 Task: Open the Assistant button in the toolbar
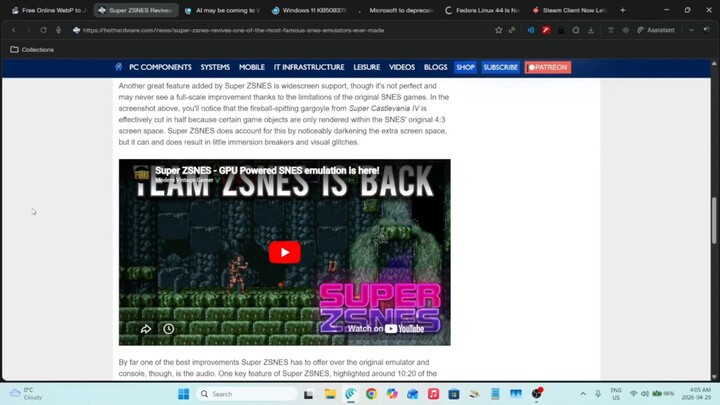point(656,30)
